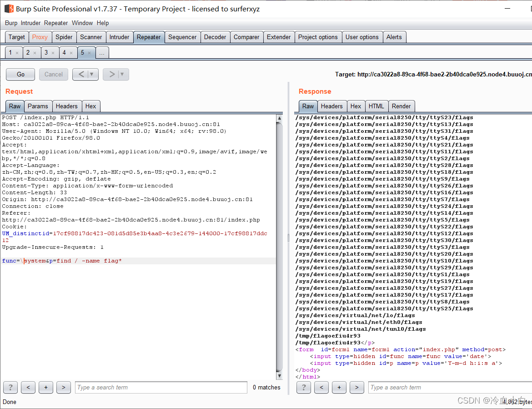The image size is (532, 409).
Task: Click response search plus options button
Action: 339,387
